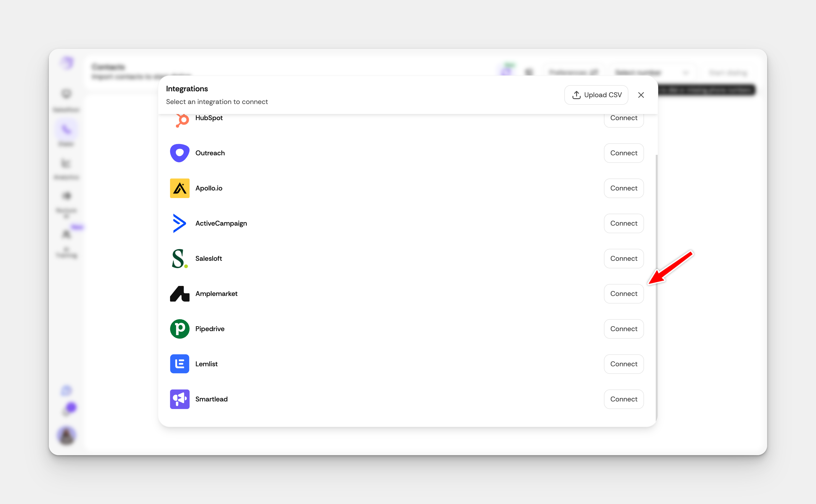Connect the Outreach integration
The width and height of the screenshot is (816, 504).
(623, 153)
